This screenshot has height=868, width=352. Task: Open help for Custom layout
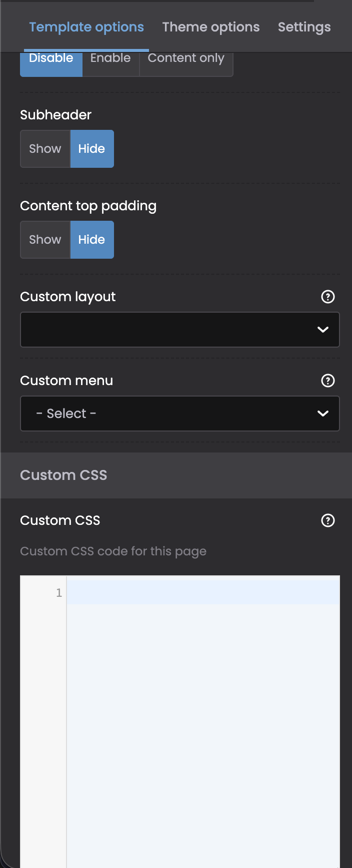[x=327, y=297]
